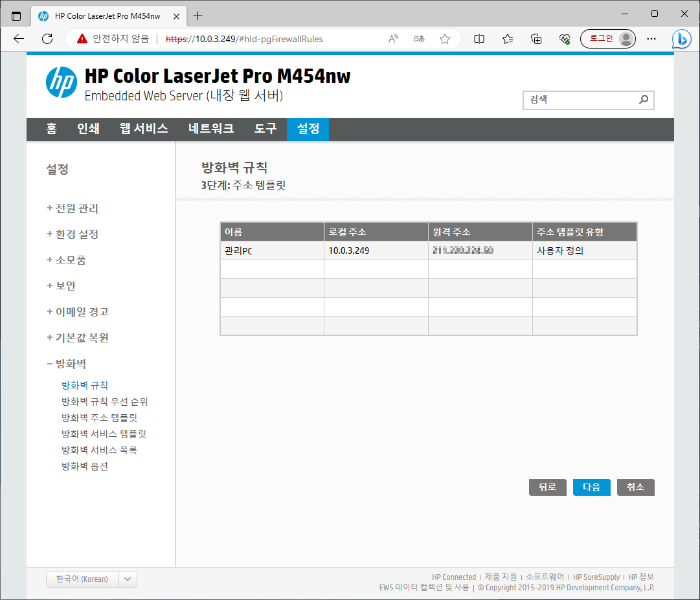The width and height of the screenshot is (700, 600).
Task: Expand the 기본값 복원 section
Action: 78,338
